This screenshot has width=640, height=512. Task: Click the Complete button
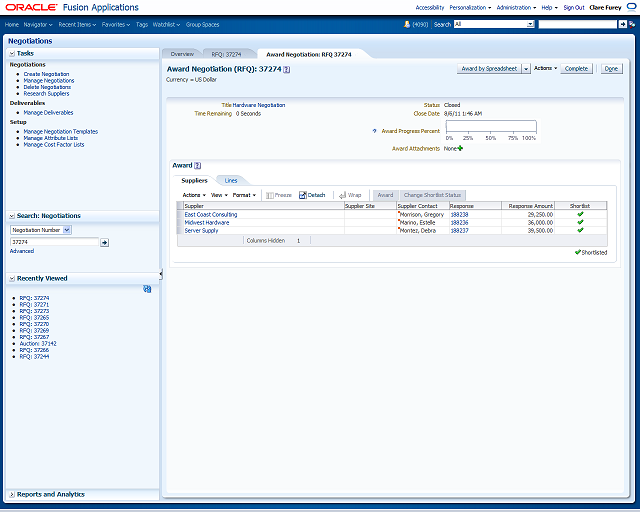576,69
